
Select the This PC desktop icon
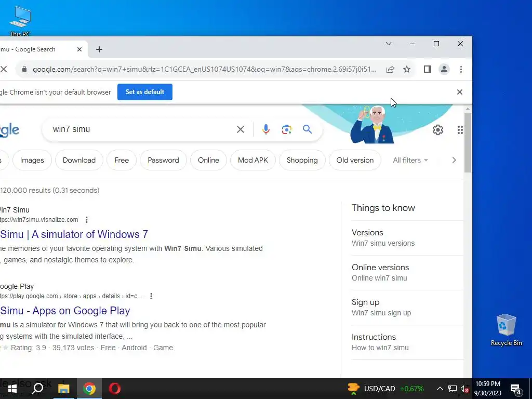coord(20,20)
